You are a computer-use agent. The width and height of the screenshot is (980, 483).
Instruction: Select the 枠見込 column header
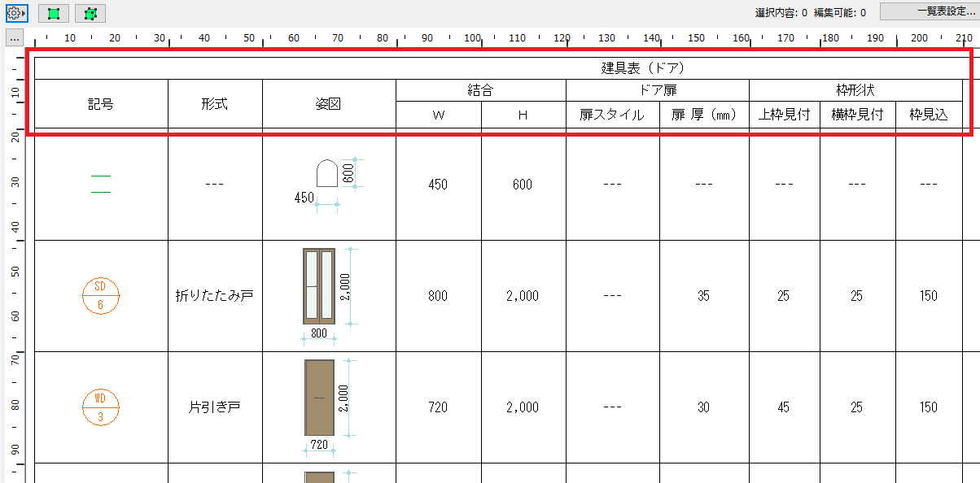pyautogui.click(x=929, y=115)
